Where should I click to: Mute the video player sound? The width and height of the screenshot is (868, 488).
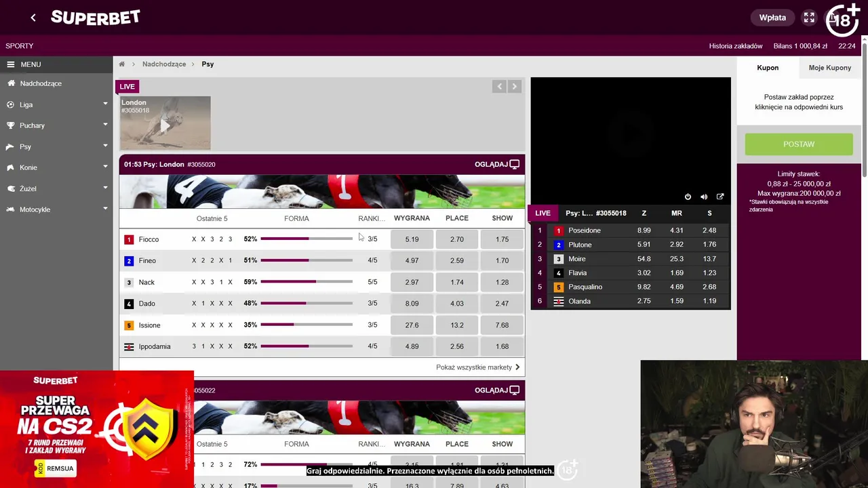coord(704,197)
